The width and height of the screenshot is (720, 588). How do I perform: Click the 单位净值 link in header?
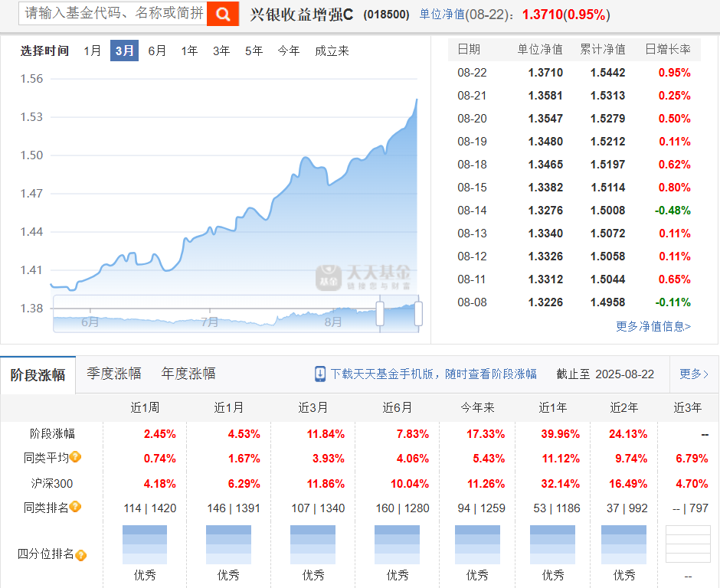pyautogui.click(x=442, y=15)
